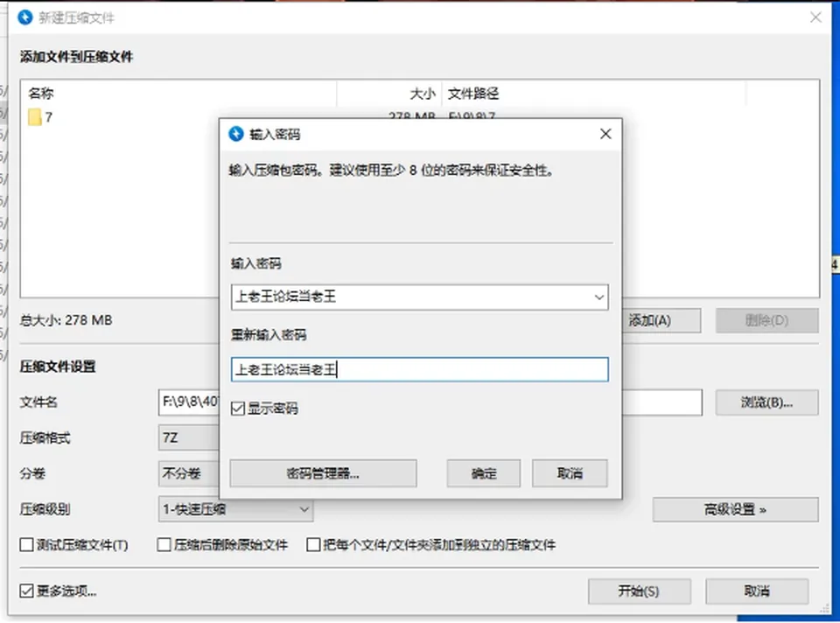This screenshot has width=840, height=623.
Task: Confirm password with 确定 button
Action: pyautogui.click(x=484, y=473)
